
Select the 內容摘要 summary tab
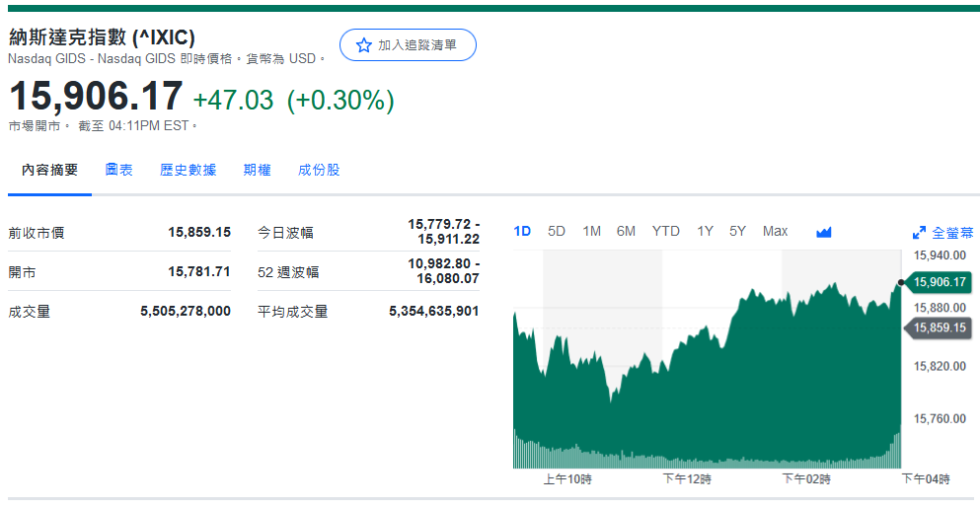click(50, 170)
